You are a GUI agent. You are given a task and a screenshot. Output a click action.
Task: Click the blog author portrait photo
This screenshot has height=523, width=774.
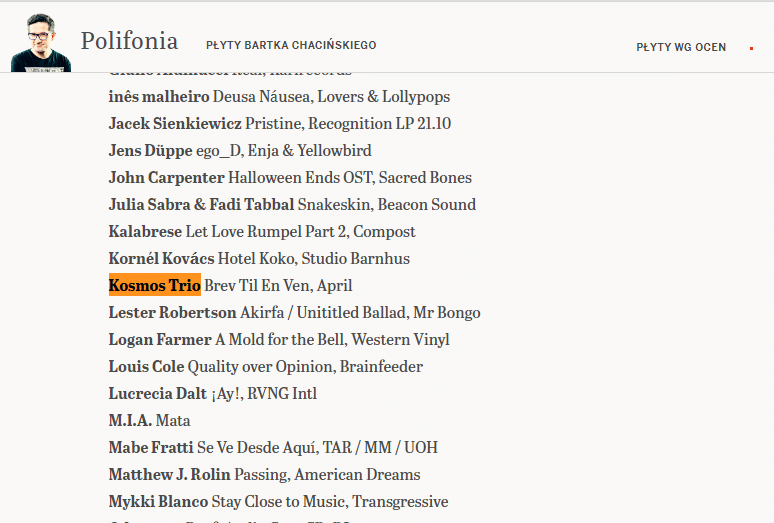41,43
